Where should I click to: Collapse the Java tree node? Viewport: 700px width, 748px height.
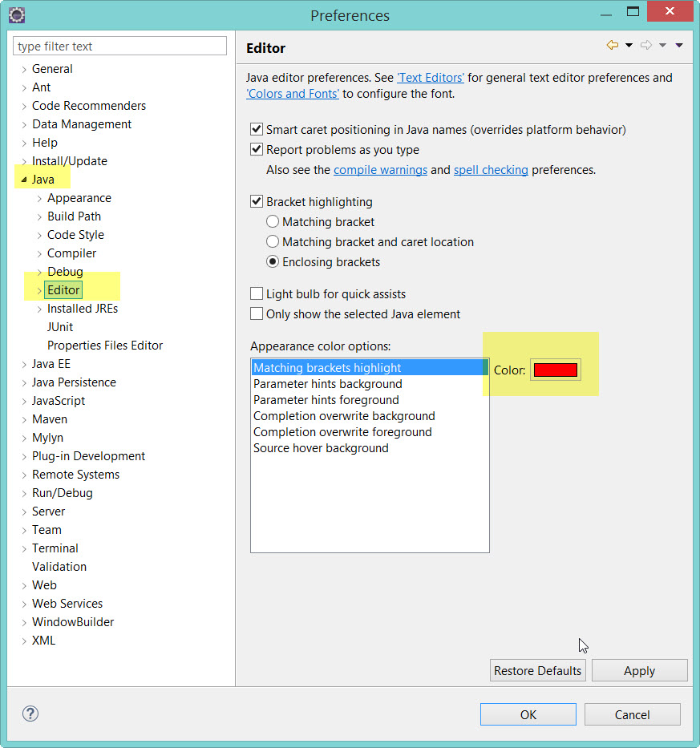pyautogui.click(x=24, y=180)
